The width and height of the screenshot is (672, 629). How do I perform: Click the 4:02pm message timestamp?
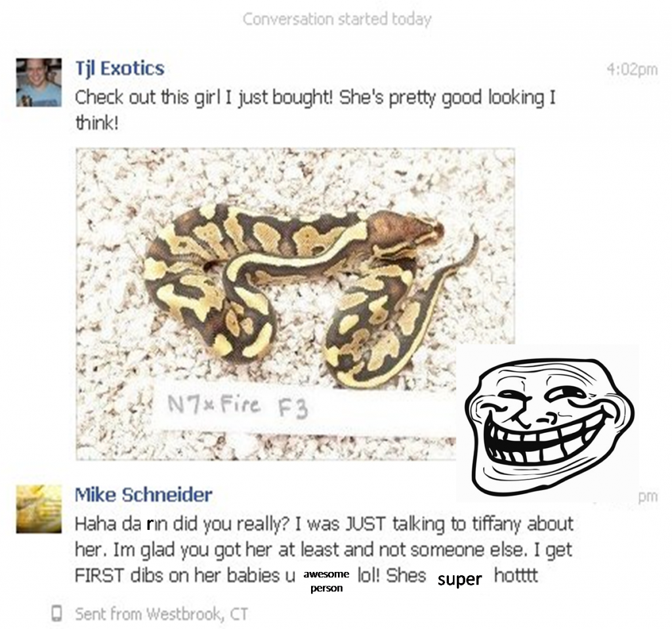pyautogui.click(x=632, y=69)
